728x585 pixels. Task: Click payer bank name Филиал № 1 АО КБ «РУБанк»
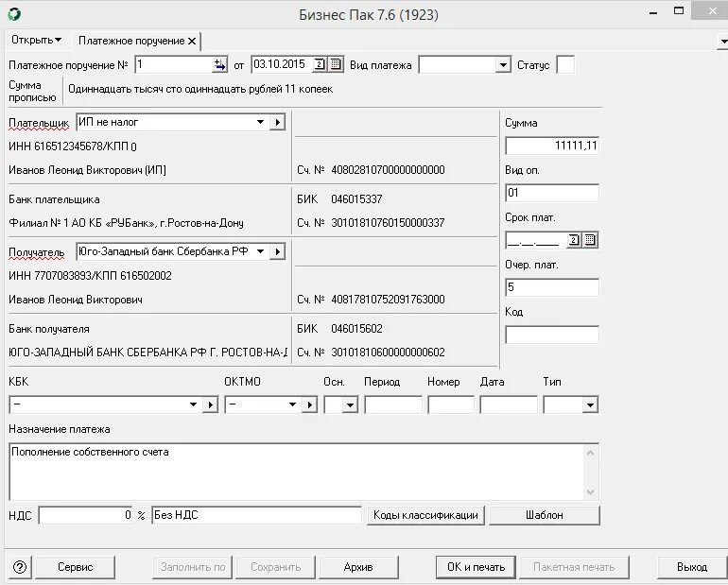pos(126,223)
